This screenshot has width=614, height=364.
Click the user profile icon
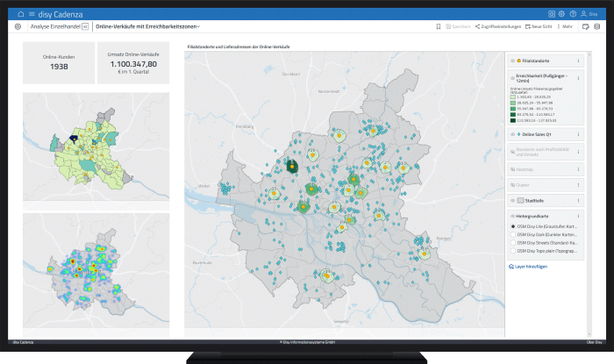tap(582, 14)
